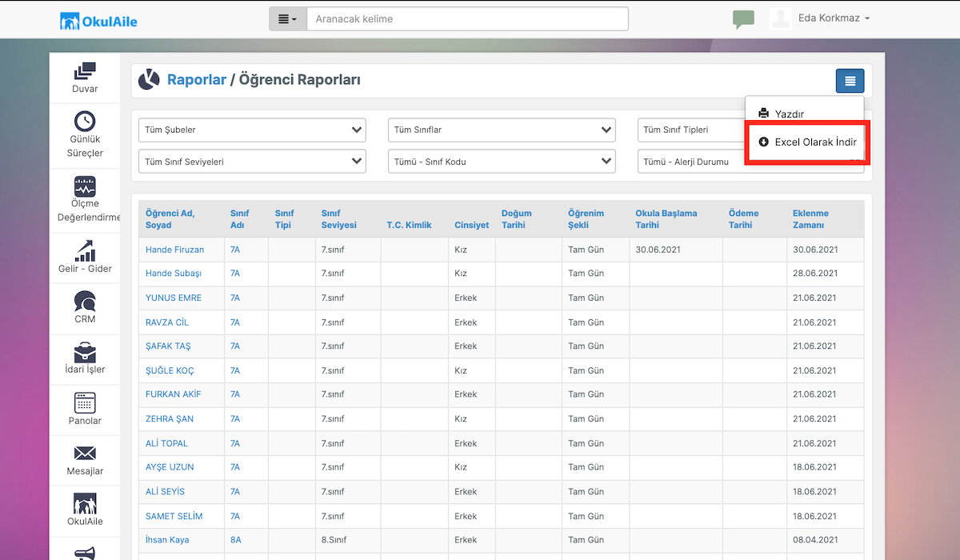Open Panolar calendar icon
960x560 pixels.
[85, 402]
